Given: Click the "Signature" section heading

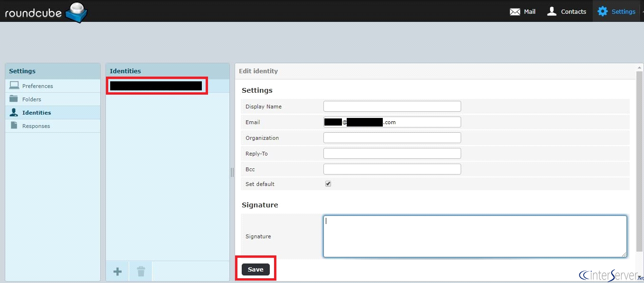Looking at the screenshot, I should 260,205.
